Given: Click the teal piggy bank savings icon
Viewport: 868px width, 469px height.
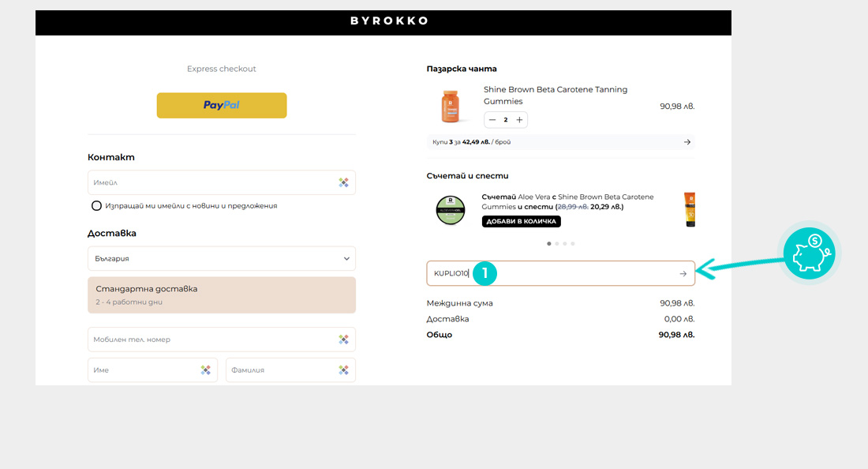Looking at the screenshot, I should (x=809, y=253).
